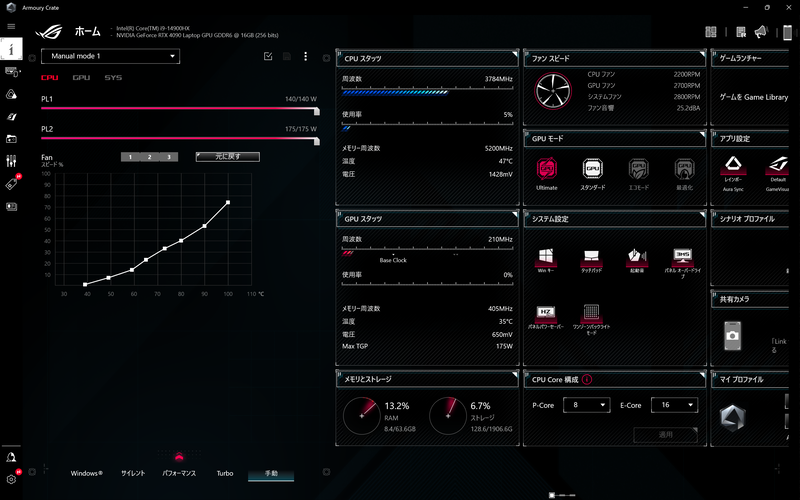
Task: Click the Aura Sync icon in アプリ設定
Action: [733, 164]
